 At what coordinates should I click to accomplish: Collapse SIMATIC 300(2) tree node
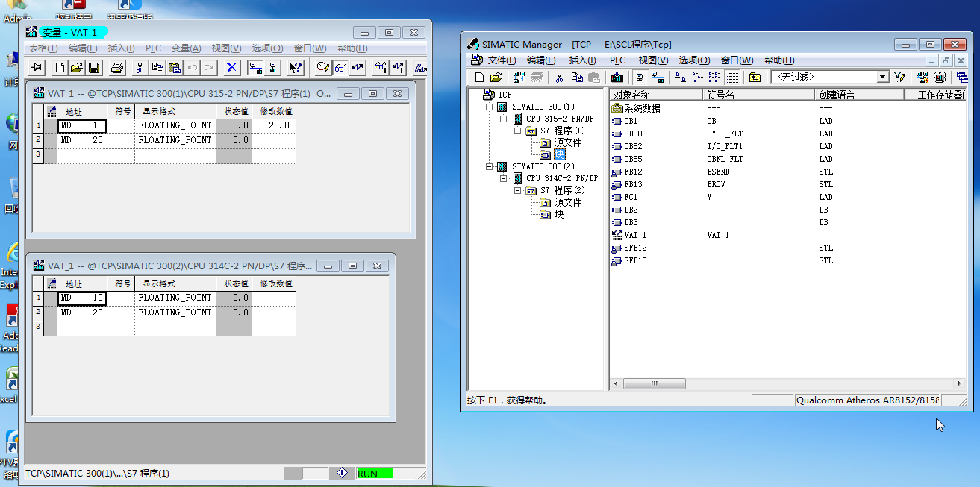point(489,166)
